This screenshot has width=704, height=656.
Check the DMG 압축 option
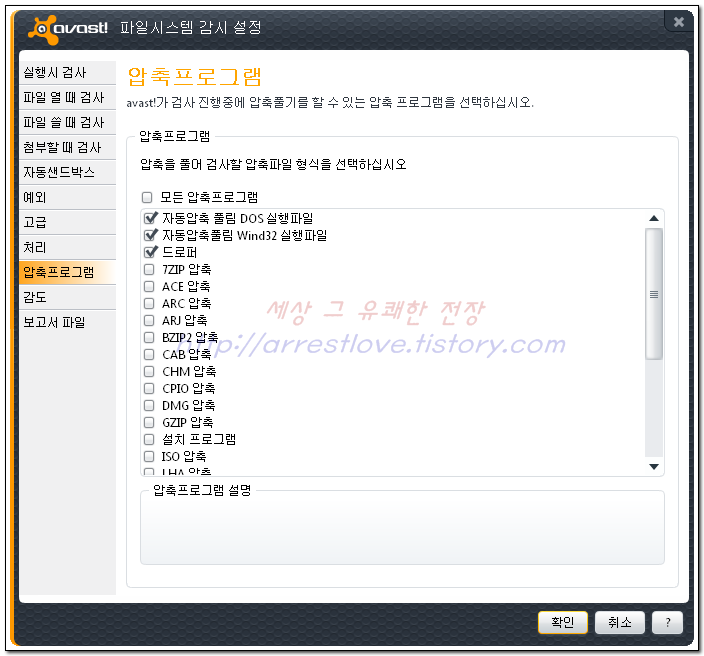pyautogui.click(x=149, y=405)
